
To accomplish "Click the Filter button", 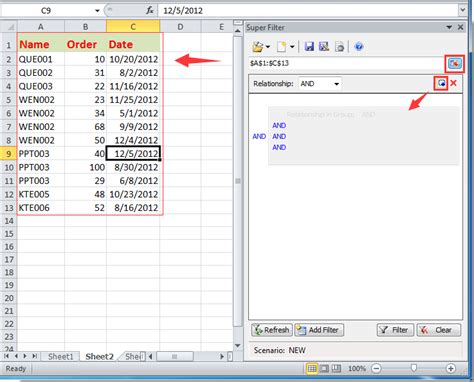I will tap(395, 330).
